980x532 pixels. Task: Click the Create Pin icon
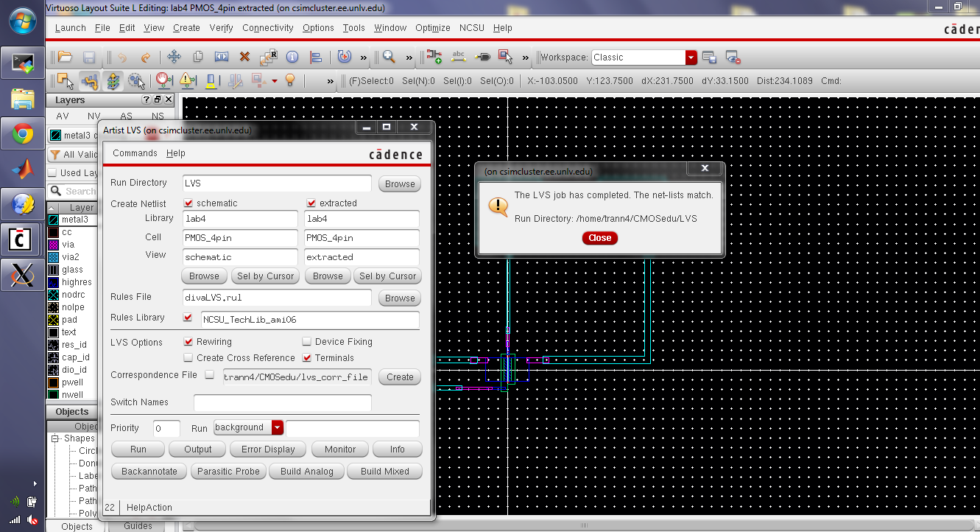[482, 57]
